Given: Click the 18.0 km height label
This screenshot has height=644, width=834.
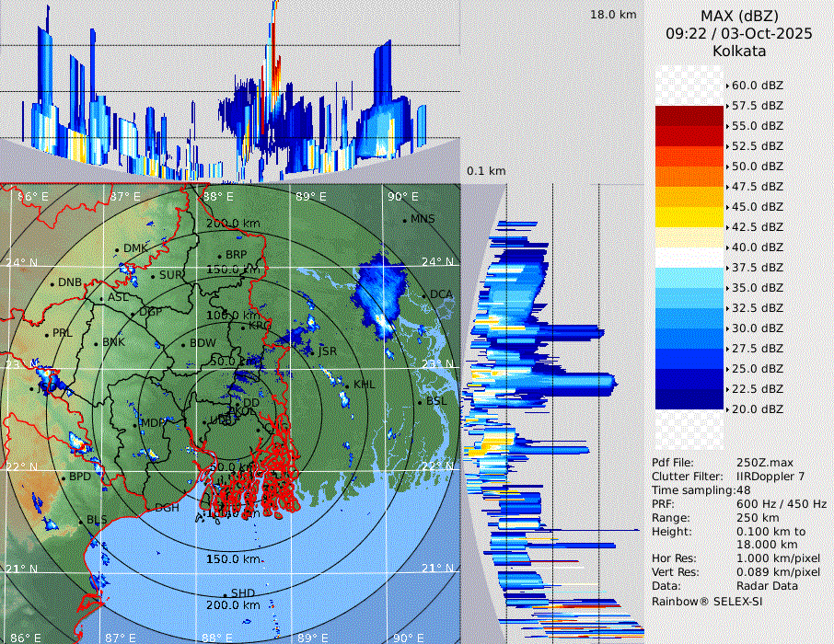Looking at the screenshot, I should click(613, 15).
